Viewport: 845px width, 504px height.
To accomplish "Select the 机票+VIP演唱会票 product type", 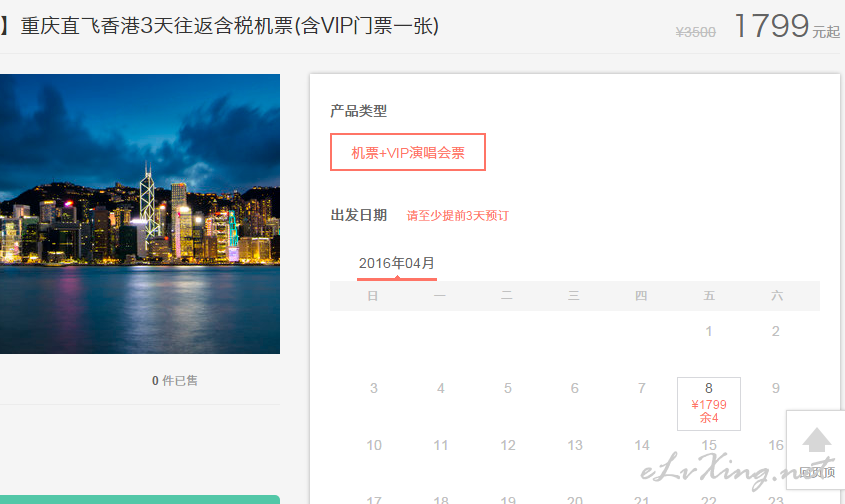I will click(408, 152).
